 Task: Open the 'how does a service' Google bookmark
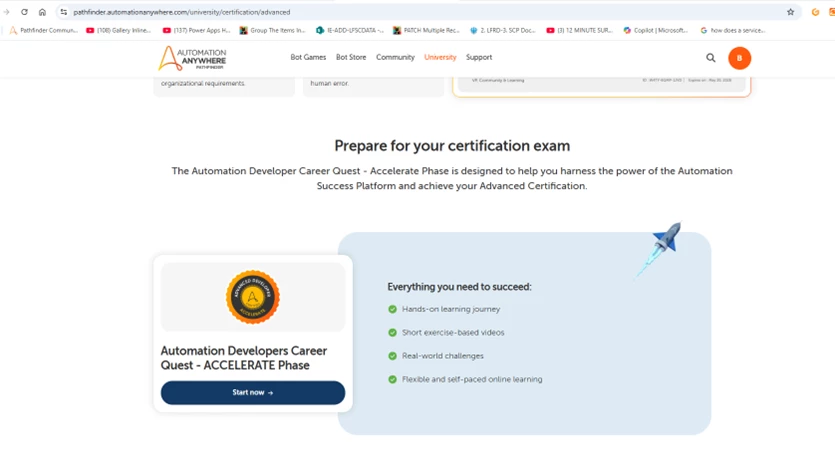[733, 30]
